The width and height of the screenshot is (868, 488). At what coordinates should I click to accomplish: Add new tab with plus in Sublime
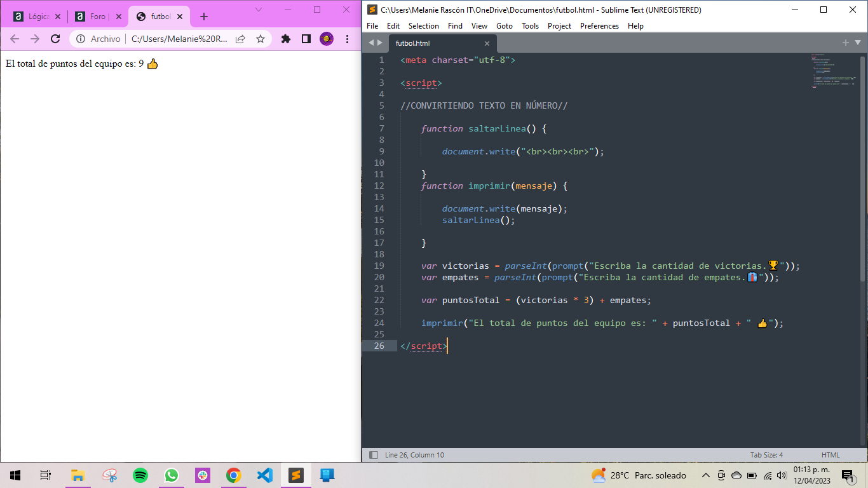846,43
